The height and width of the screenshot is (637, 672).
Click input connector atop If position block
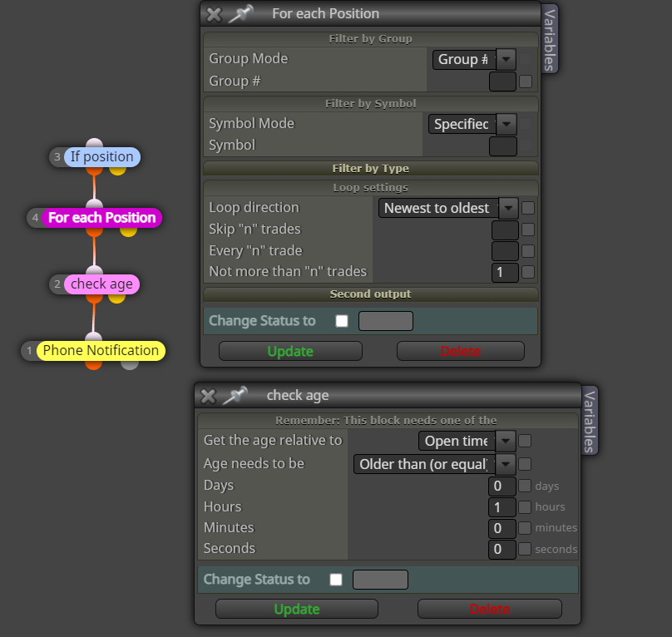click(x=94, y=143)
